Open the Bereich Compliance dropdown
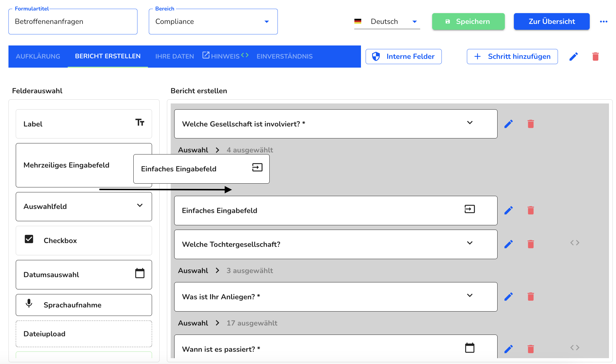 [x=213, y=22]
